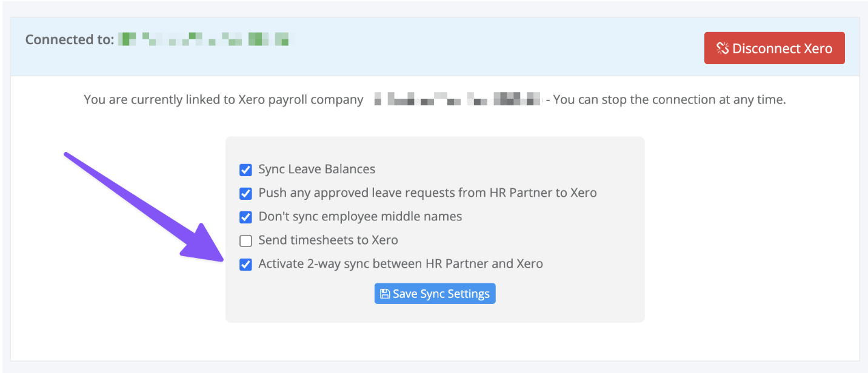Click the "Send timesheets to Xero" label
Viewport: 868px width, 373px height.
pyautogui.click(x=328, y=240)
